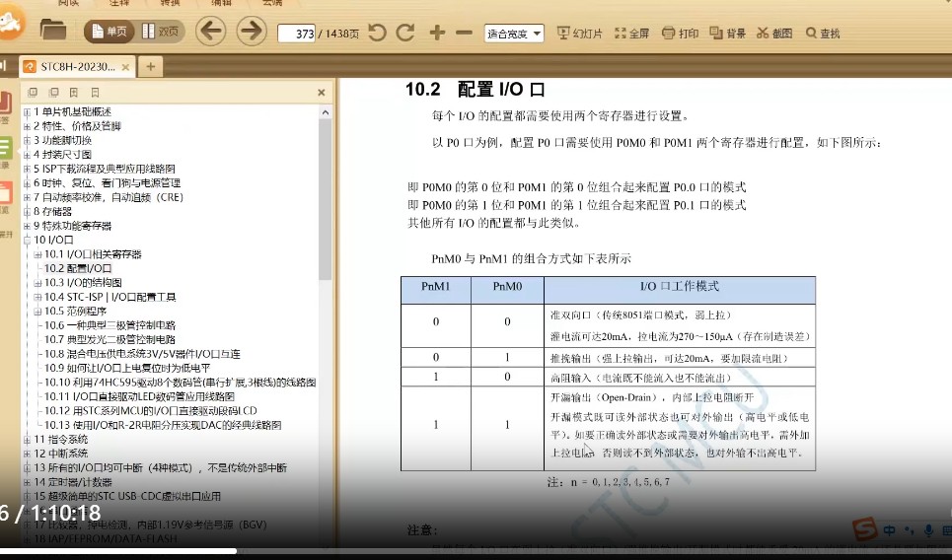Expand 10.1 I/O口相关寄存器
Image resolution: width=952 pixels, height=560 pixels.
point(37,254)
